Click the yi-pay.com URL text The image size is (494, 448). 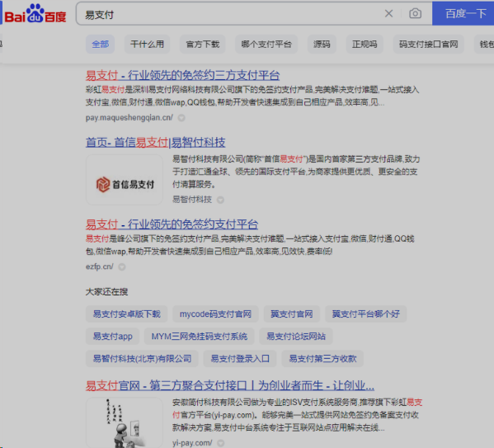[192, 443]
